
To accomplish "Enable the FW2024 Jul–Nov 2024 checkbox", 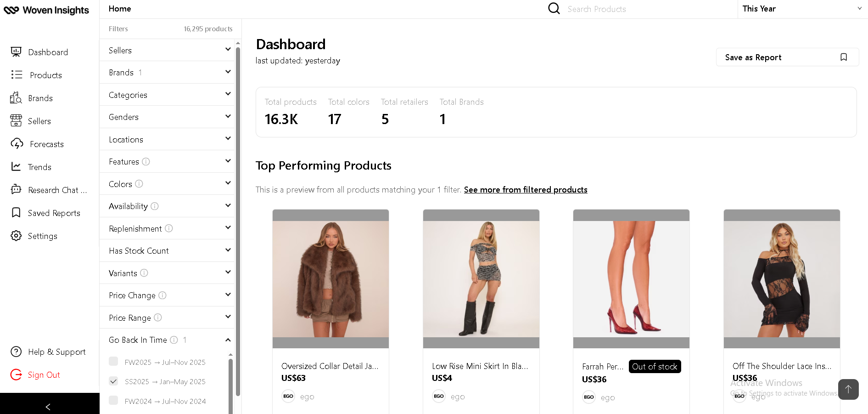I will tap(113, 401).
